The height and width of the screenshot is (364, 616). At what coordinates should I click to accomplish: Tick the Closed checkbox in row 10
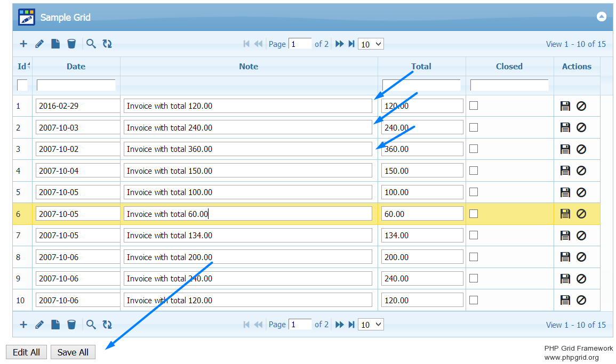[x=474, y=300]
